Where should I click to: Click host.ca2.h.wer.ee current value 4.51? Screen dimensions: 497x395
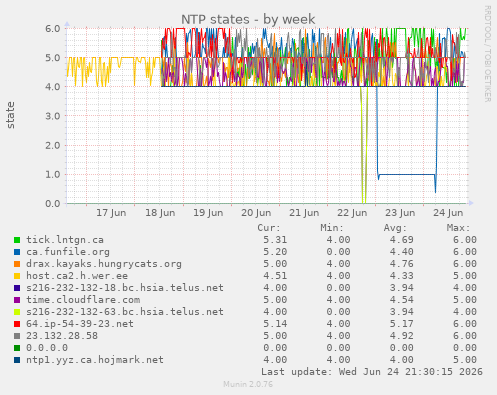[x=275, y=276]
